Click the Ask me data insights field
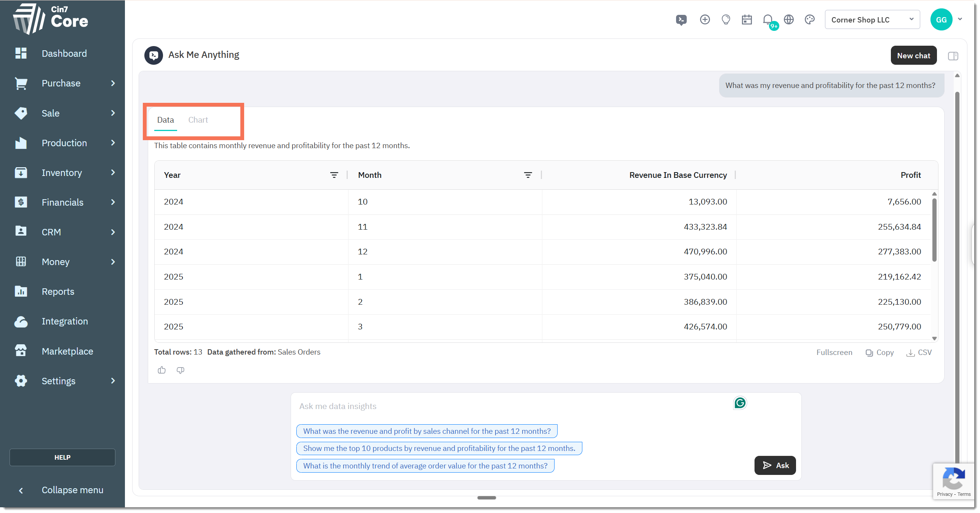This screenshot has width=980, height=513. (510, 406)
